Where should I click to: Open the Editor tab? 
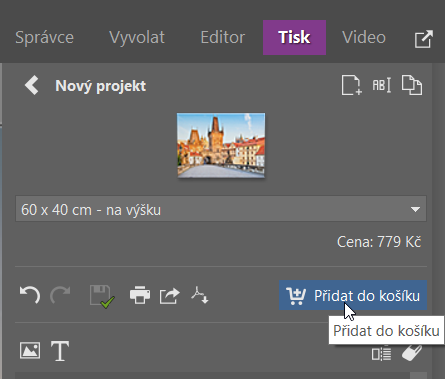coord(223,37)
